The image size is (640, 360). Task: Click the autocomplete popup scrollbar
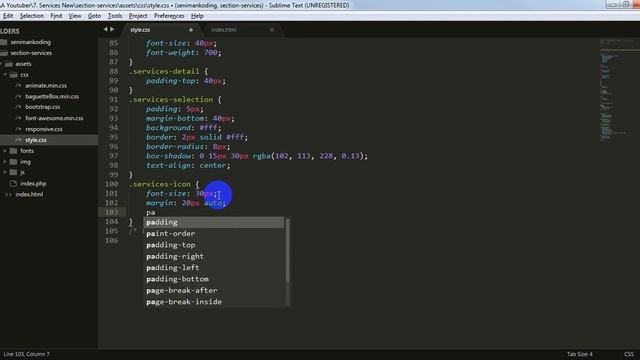pos(288,250)
